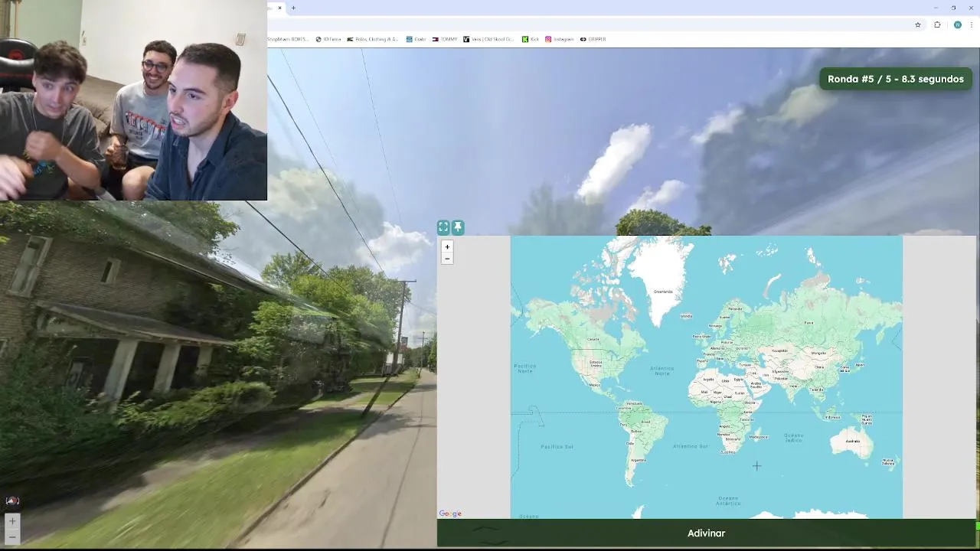
Task: Click Madagascar on the world map
Action: coord(758,436)
